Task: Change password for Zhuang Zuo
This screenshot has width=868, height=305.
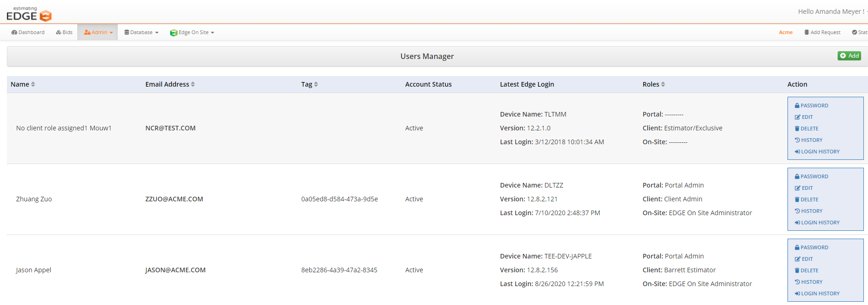Action: click(x=811, y=176)
